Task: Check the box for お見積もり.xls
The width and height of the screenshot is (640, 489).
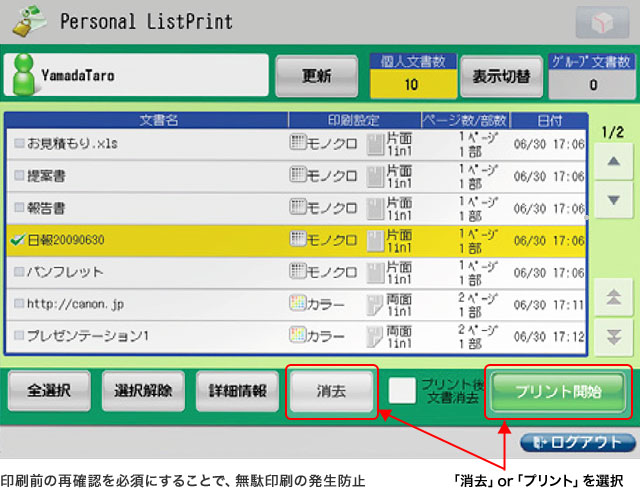Action: tap(19, 144)
